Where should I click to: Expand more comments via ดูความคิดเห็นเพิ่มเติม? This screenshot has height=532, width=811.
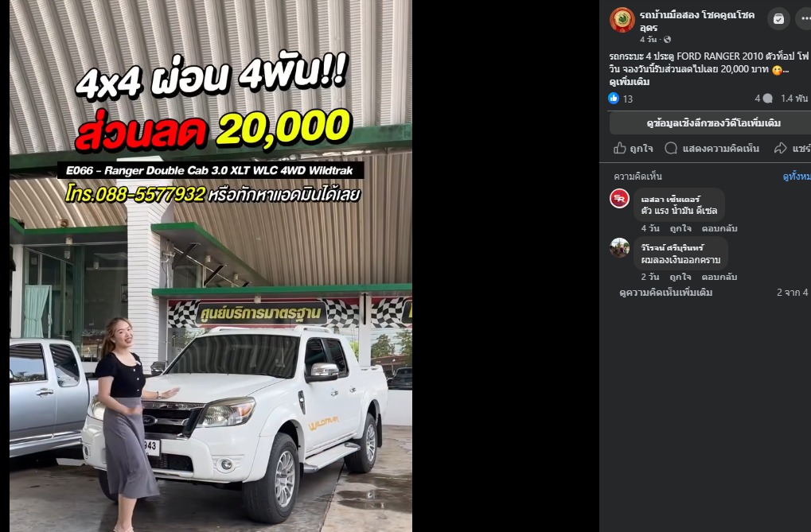pos(665,293)
